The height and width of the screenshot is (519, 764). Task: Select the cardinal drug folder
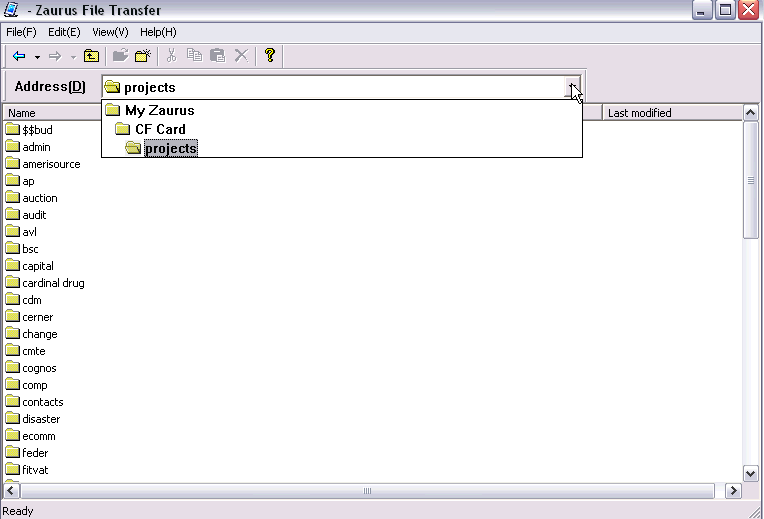click(53, 283)
